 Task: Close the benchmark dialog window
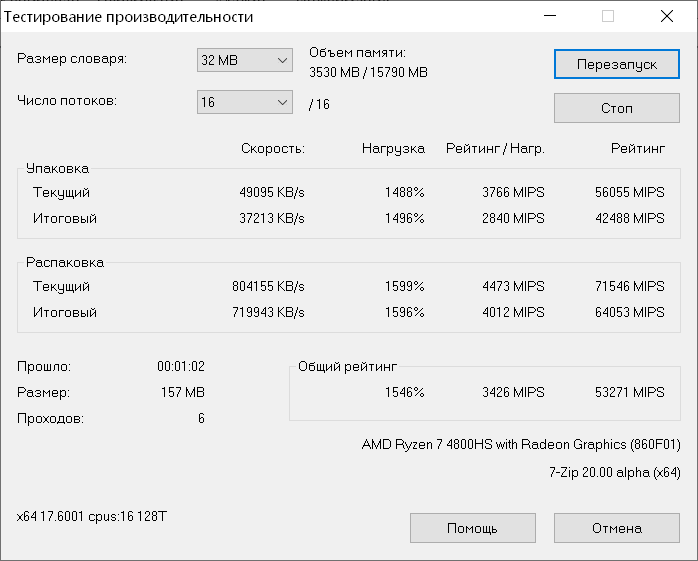click(667, 17)
